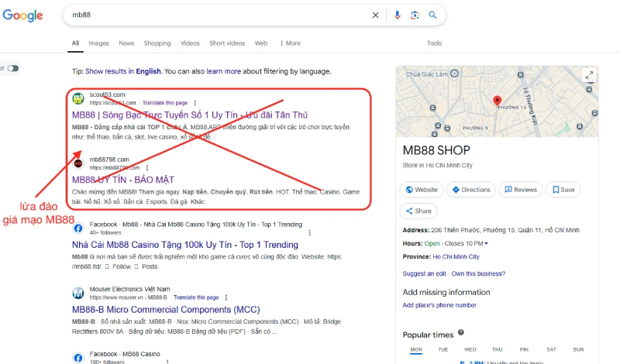The height and width of the screenshot is (364, 620).
Task: Click the Share button
Action: pos(418,211)
